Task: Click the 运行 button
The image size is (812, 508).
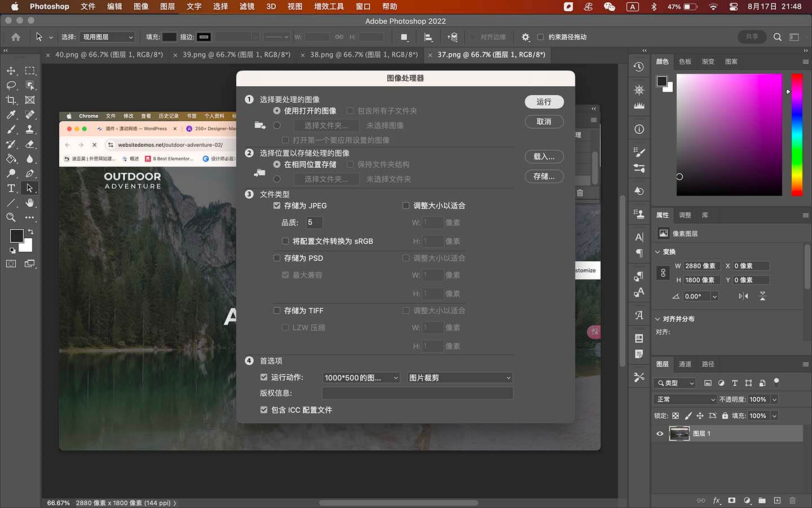Action: click(544, 102)
